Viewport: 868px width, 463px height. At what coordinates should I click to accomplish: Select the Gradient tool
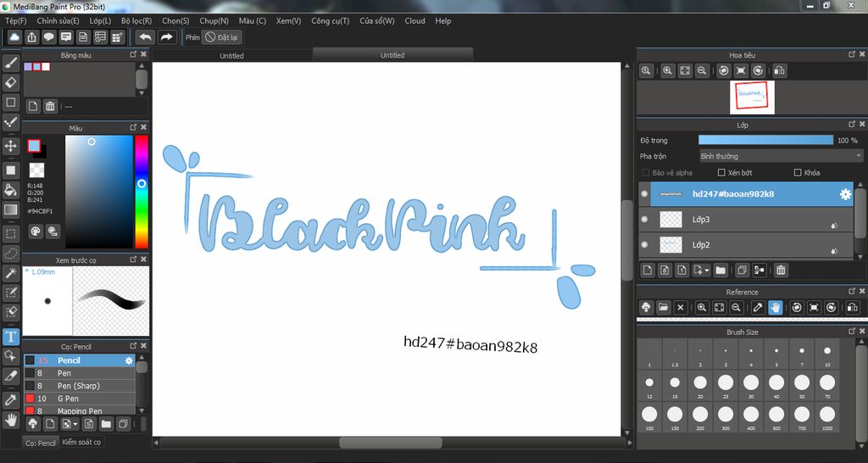[10, 210]
